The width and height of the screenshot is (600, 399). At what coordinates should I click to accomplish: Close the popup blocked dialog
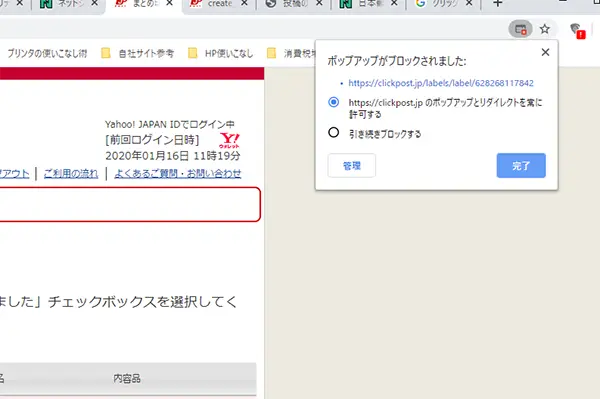pyautogui.click(x=545, y=52)
